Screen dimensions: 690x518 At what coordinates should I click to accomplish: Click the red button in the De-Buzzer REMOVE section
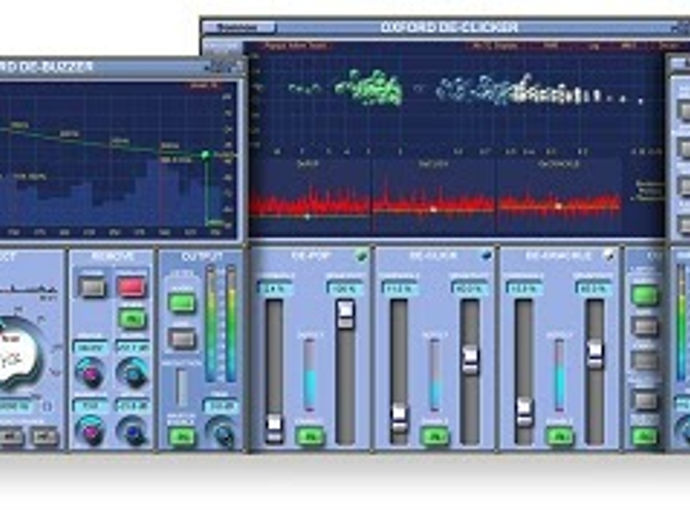[131, 287]
